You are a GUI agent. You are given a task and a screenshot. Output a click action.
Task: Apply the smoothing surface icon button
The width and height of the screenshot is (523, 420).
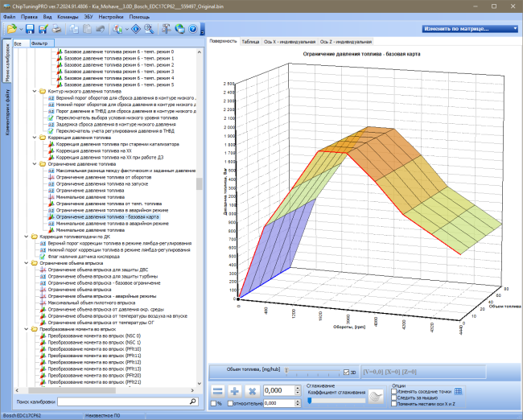(x=376, y=397)
